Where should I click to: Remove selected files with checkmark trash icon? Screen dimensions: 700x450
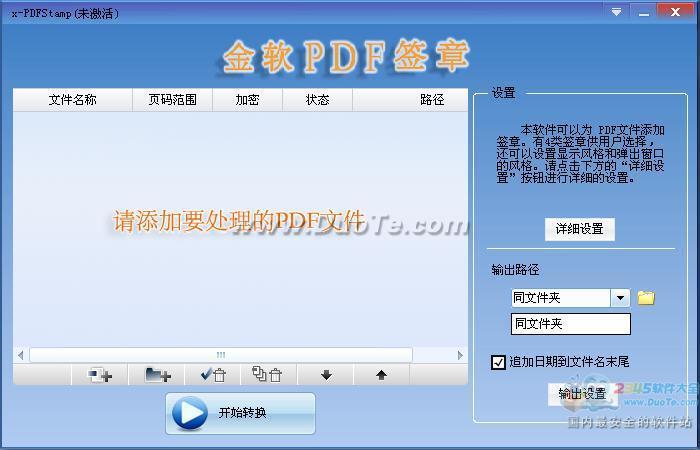pos(213,375)
